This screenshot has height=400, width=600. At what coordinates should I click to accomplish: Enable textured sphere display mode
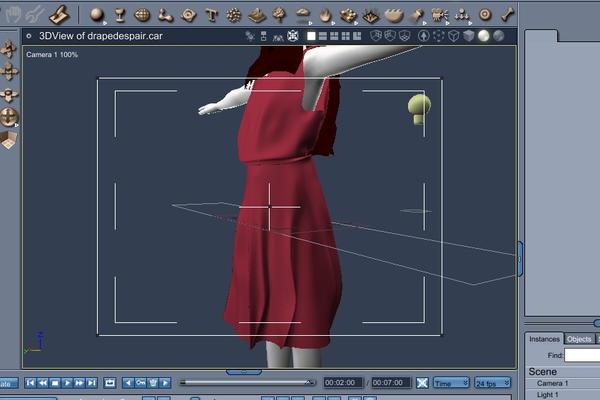tap(499, 36)
